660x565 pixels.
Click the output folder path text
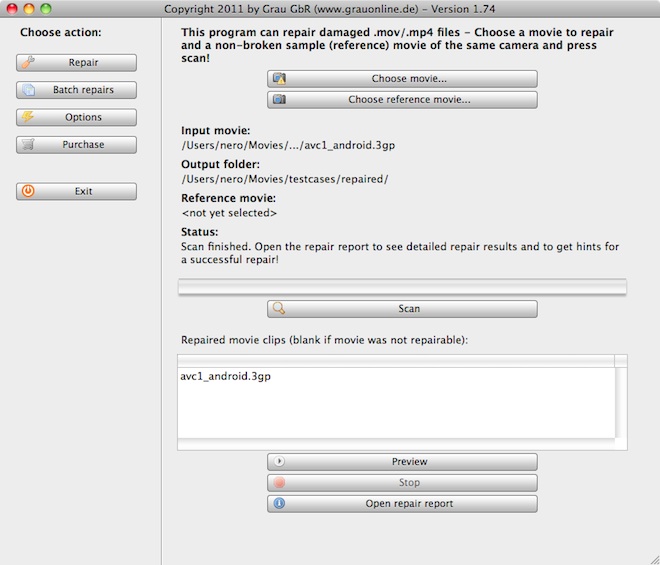285,179
